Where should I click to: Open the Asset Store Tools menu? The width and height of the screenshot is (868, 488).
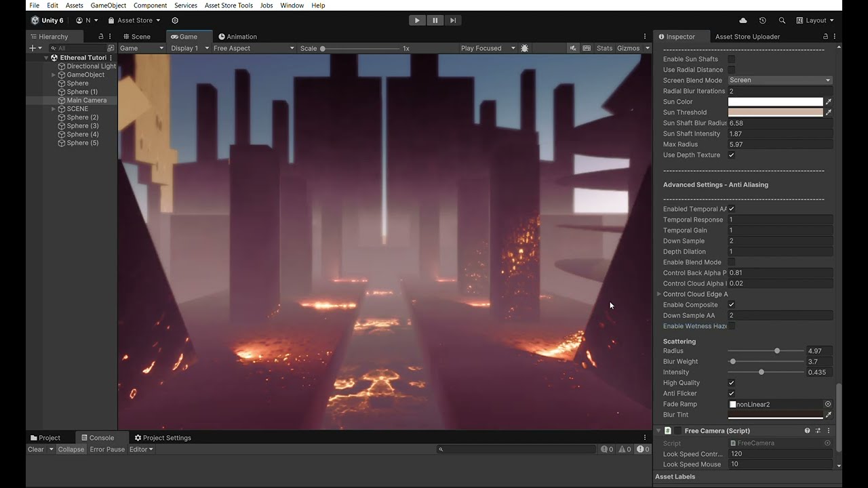tap(229, 5)
